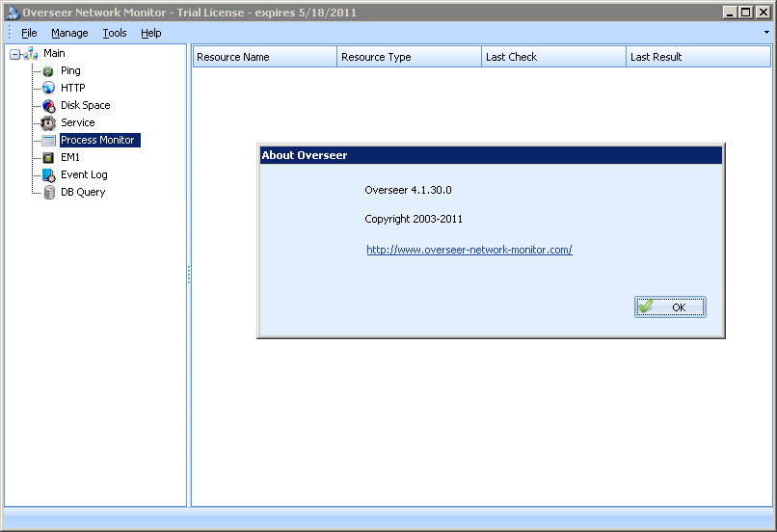Screen dimensions: 777x532
Task: Click the Event Log icon
Action: (x=48, y=175)
